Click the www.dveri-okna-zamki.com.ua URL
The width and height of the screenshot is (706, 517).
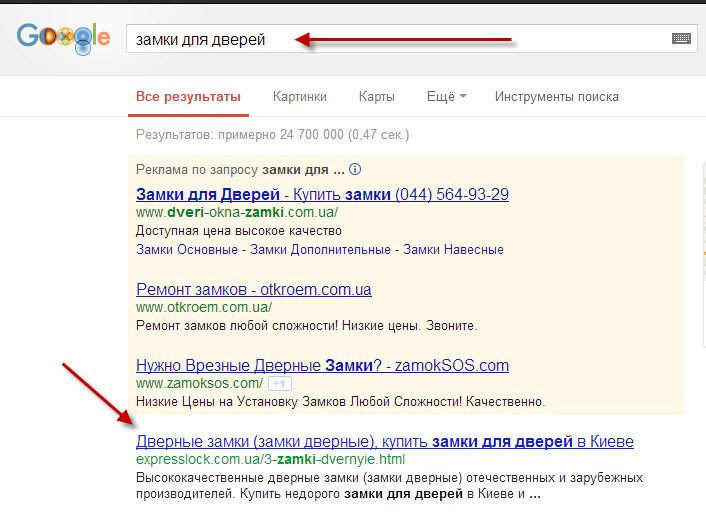click(x=237, y=212)
